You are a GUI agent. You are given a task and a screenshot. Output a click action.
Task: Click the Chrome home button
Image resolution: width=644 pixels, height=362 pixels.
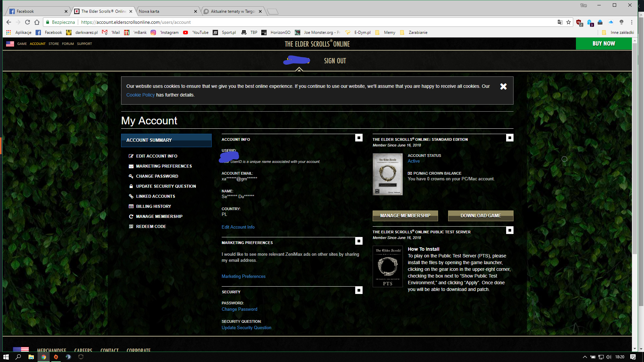tap(37, 22)
